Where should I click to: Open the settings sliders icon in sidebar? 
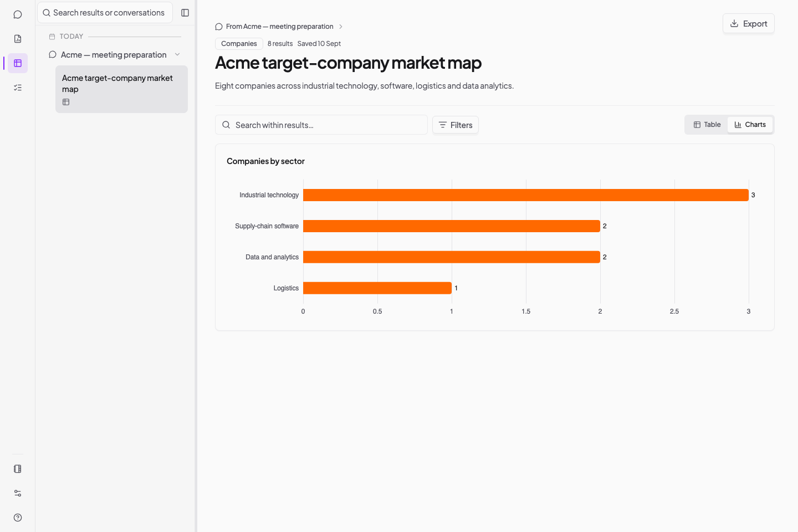18,493
